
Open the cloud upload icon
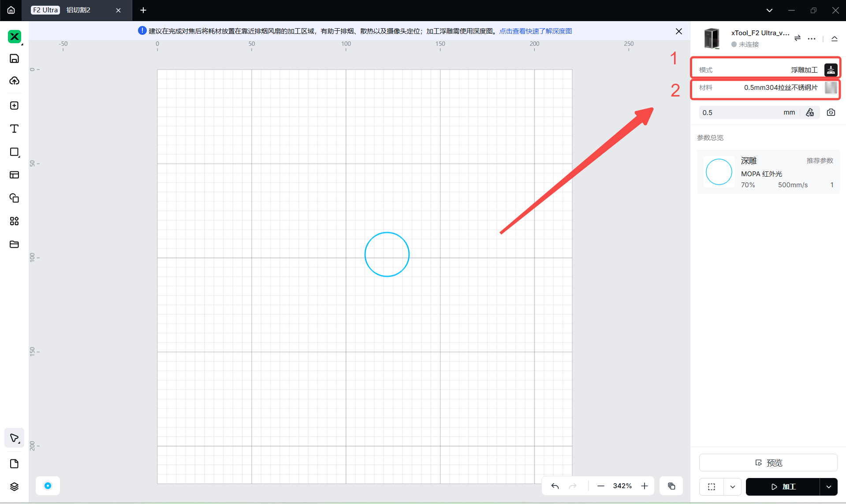[x=14, y=81]
